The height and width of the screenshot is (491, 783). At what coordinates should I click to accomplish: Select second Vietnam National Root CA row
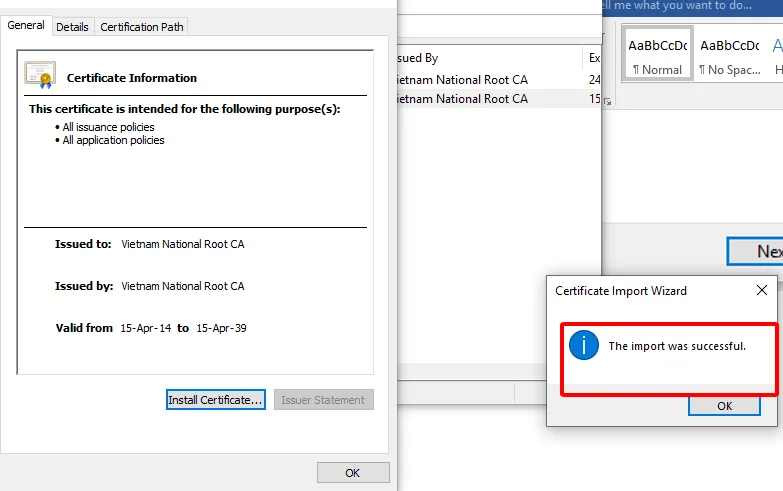[x=499, y=99]
